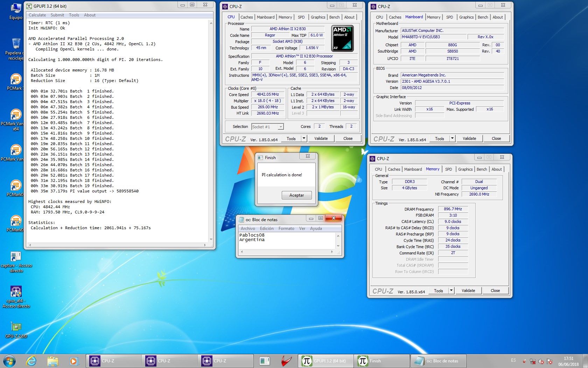Open Windows Media Player from the taskbar
The height and width of the screenshot is (368, 588).
tap(73, 361)
